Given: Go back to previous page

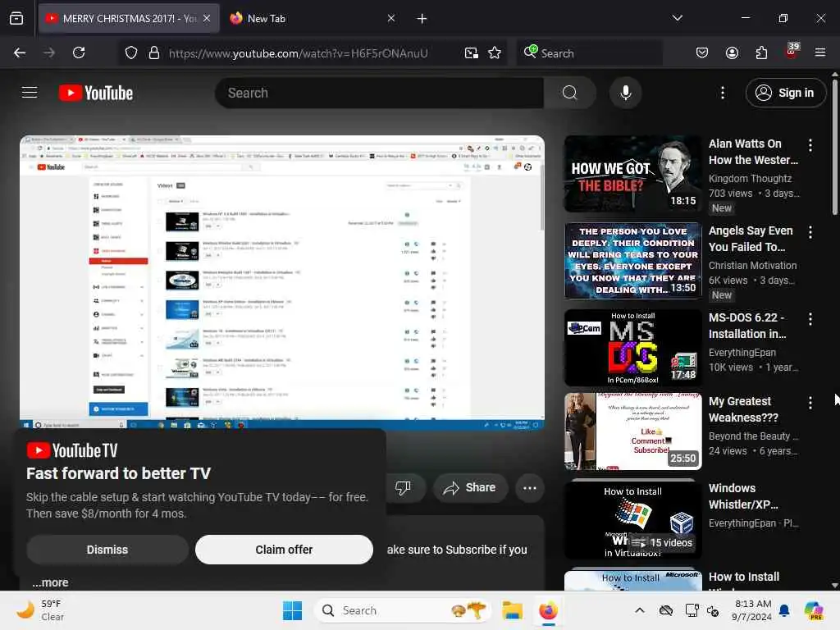Looking at the screenshot, I should pyautogui.click(x=20, y=52).
